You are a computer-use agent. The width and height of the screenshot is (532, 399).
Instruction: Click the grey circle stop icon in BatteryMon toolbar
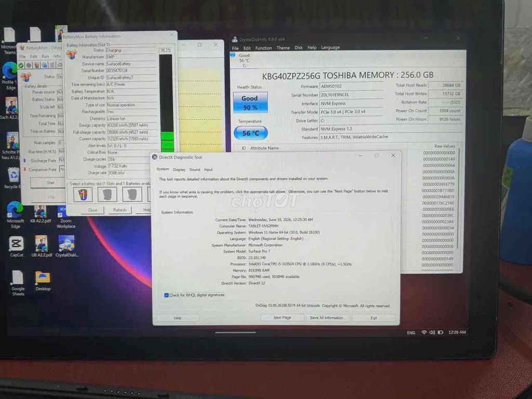29,65
